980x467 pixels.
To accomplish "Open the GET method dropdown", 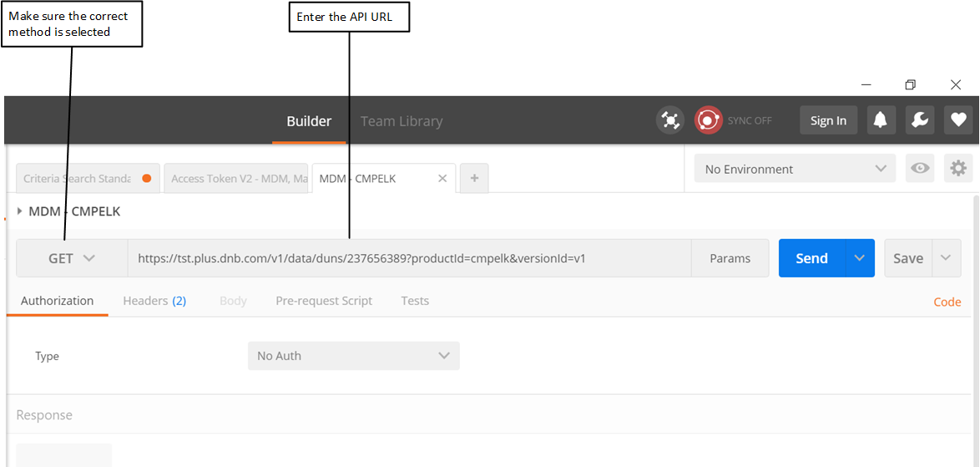I will (72, 258).
